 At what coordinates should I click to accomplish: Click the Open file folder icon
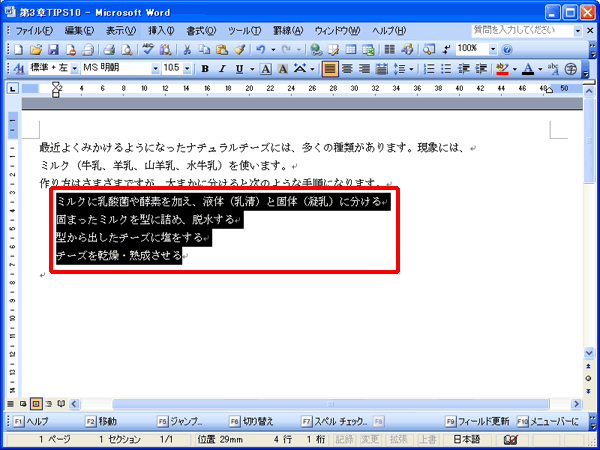35,49
